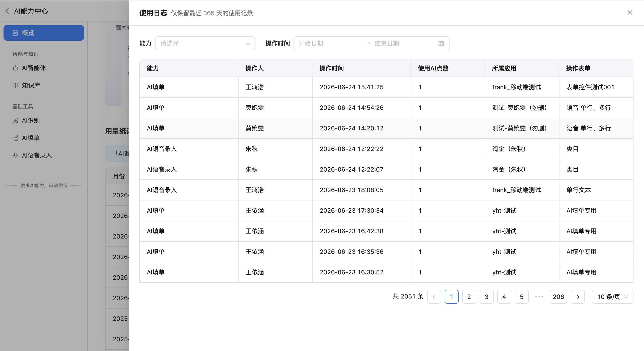Click yht-测试 in the 16:30:52 row
The image size is (644, 351).
(504, 272)
